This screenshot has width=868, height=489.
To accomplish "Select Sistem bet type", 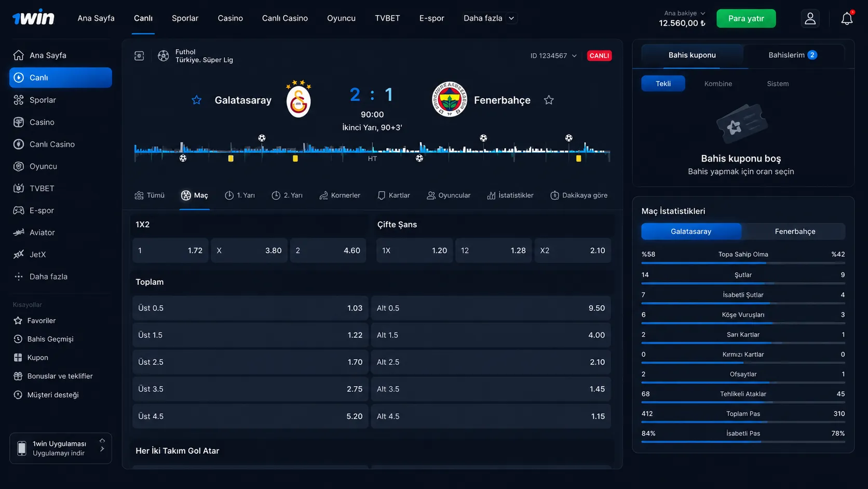I will coord(778,84).
